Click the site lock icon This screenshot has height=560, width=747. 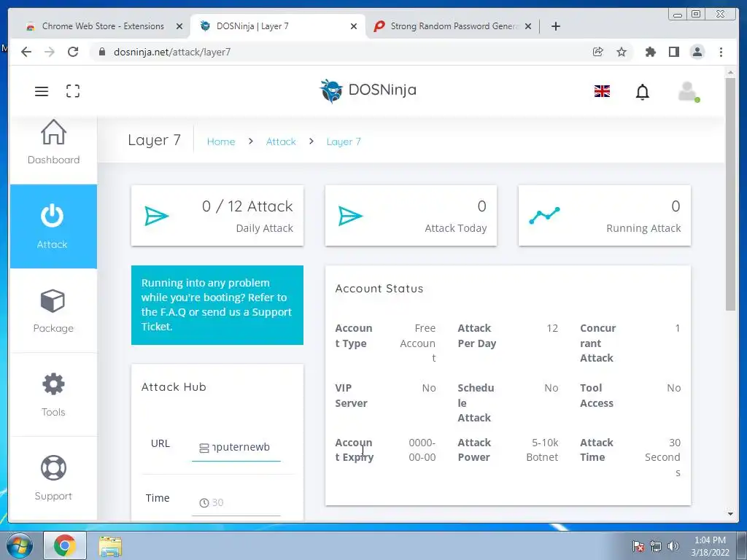(101, 52)
